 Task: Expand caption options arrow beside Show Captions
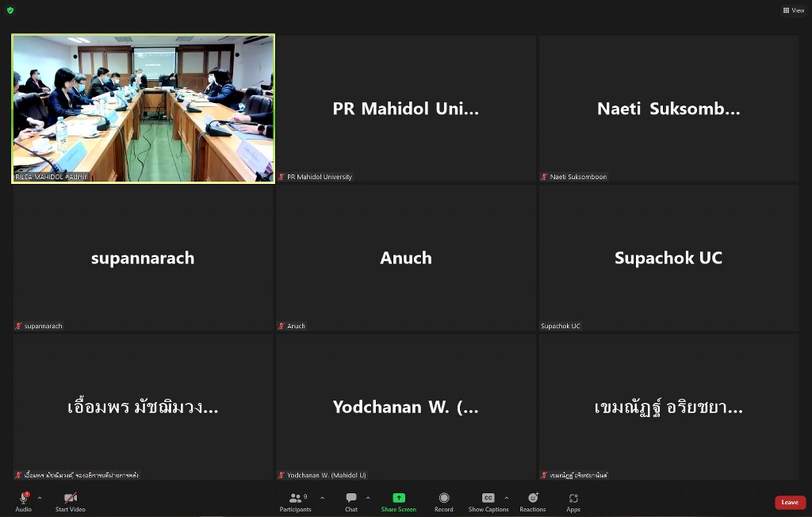pos(507,498)
